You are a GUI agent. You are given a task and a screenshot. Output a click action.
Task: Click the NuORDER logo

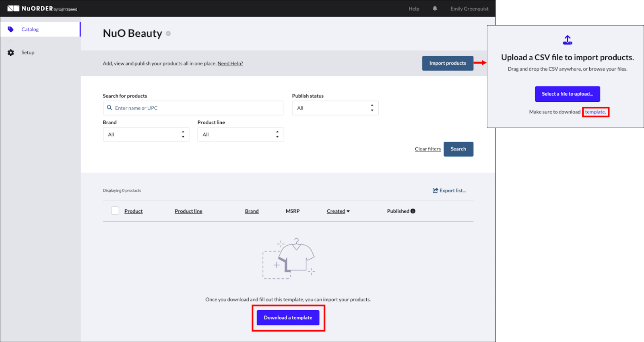pyautogui.click(x=42, y=8)
